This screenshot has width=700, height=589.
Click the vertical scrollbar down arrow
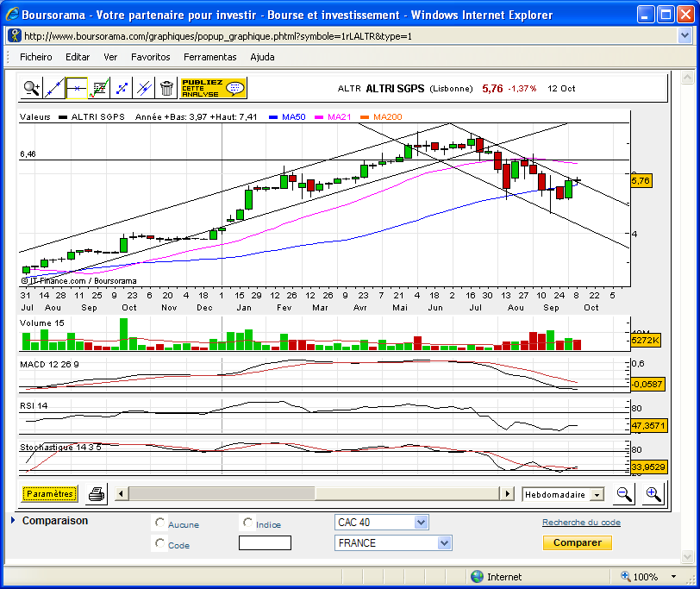(688, 555)
